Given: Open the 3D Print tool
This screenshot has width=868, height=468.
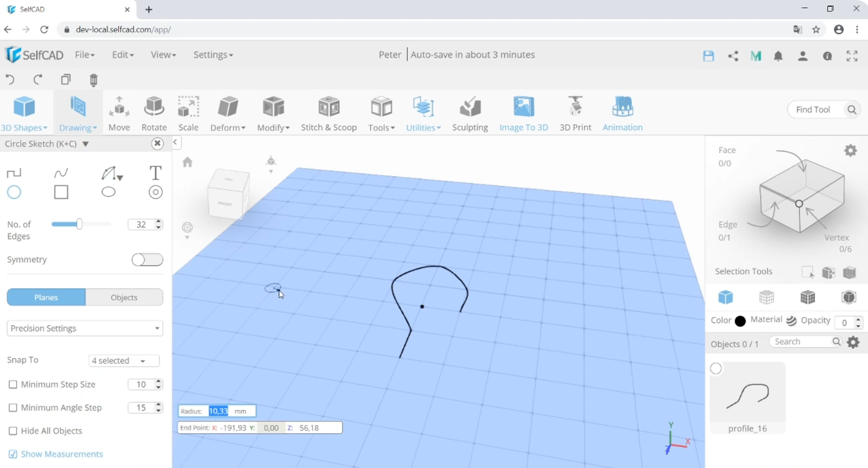Looking at the screenshot, I should [575, 113].
